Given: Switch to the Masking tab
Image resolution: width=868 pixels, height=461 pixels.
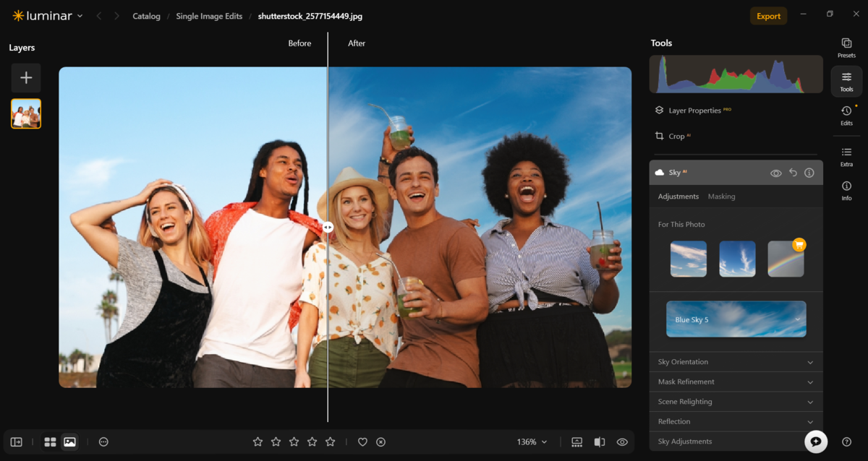Looking at the screenshot, I should point(721,197).
